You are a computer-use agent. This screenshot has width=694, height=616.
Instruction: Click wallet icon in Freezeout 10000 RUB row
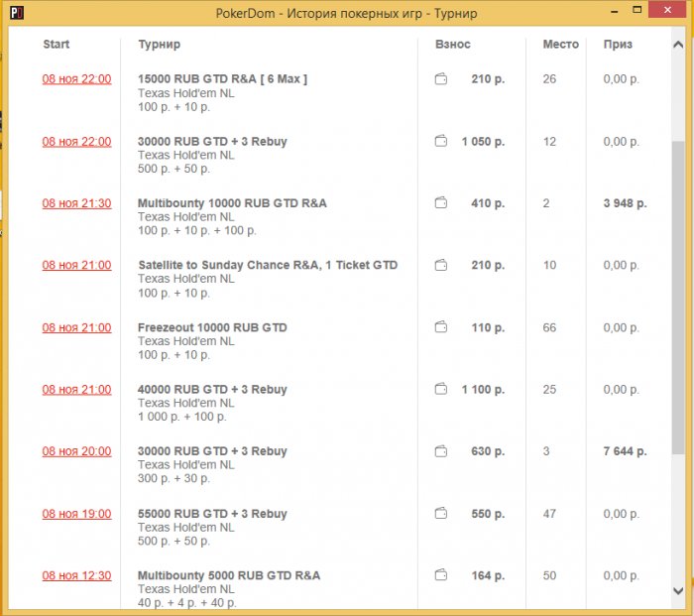441,327
